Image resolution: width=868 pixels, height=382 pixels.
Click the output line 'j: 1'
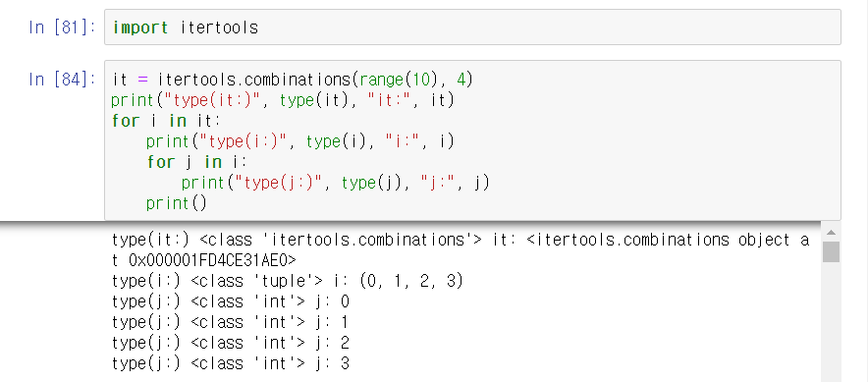point(231,322)
